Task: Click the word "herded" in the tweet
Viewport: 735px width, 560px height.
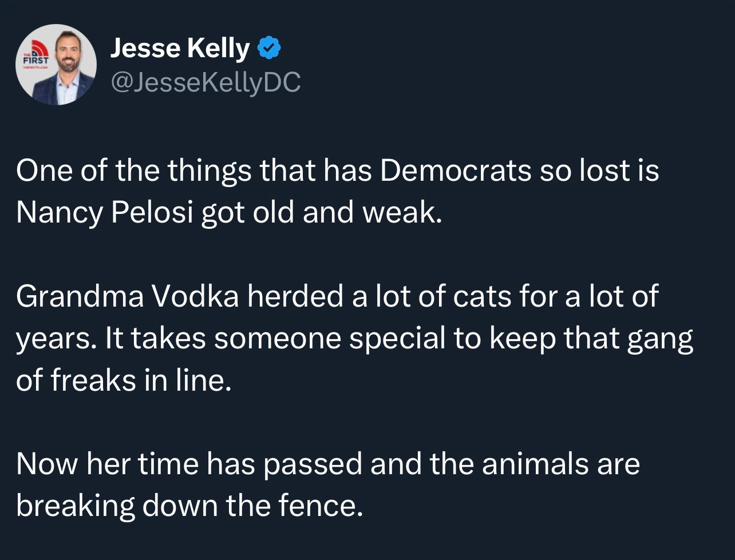Action: point(295,297)
